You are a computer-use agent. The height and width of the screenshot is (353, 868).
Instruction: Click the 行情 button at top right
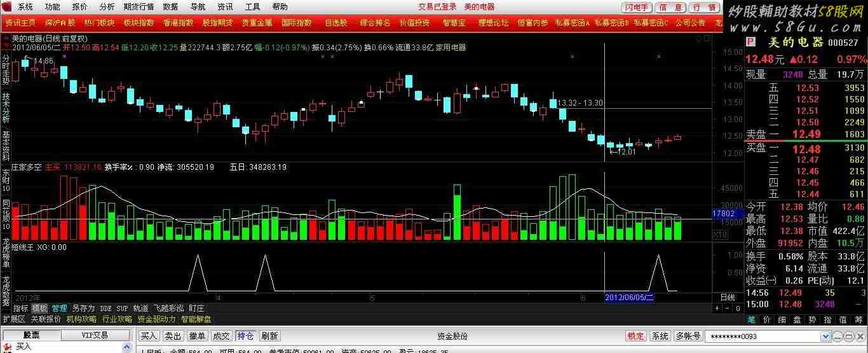click(704, 8)
